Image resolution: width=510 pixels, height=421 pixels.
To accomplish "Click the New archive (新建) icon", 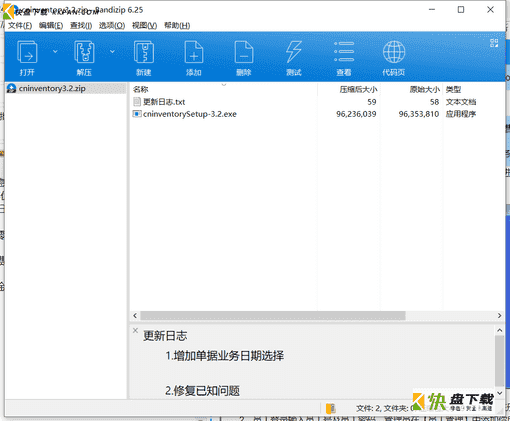I will 144,52.
